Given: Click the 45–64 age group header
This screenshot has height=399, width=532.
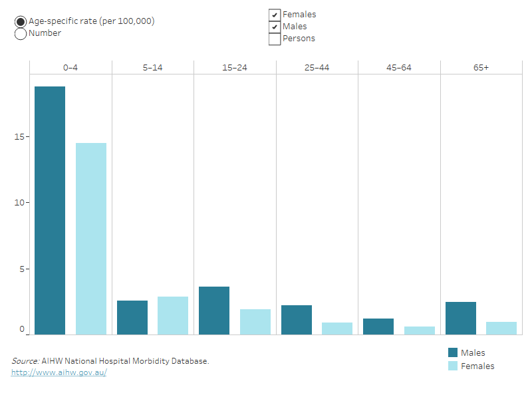Looking at the screenshot, I should coord(399,67).
